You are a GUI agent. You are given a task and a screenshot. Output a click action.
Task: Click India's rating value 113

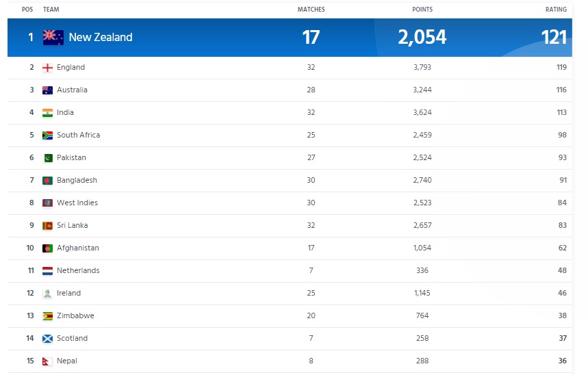point(562,112)
